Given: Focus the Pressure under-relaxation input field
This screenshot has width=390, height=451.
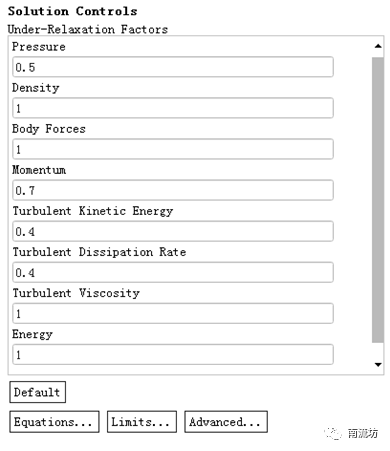Looking at the screenshot, I should [173, 67].
